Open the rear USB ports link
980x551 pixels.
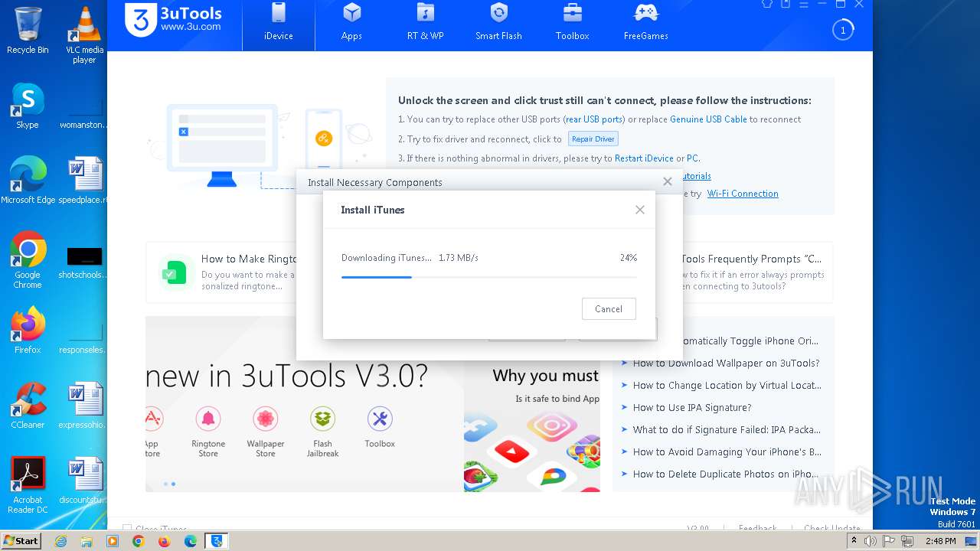[x=594, y=119]
